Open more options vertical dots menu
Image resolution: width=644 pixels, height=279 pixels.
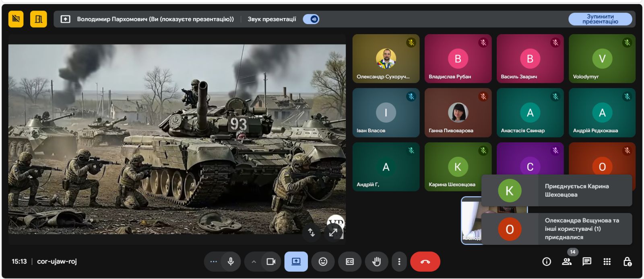(399, 262)
